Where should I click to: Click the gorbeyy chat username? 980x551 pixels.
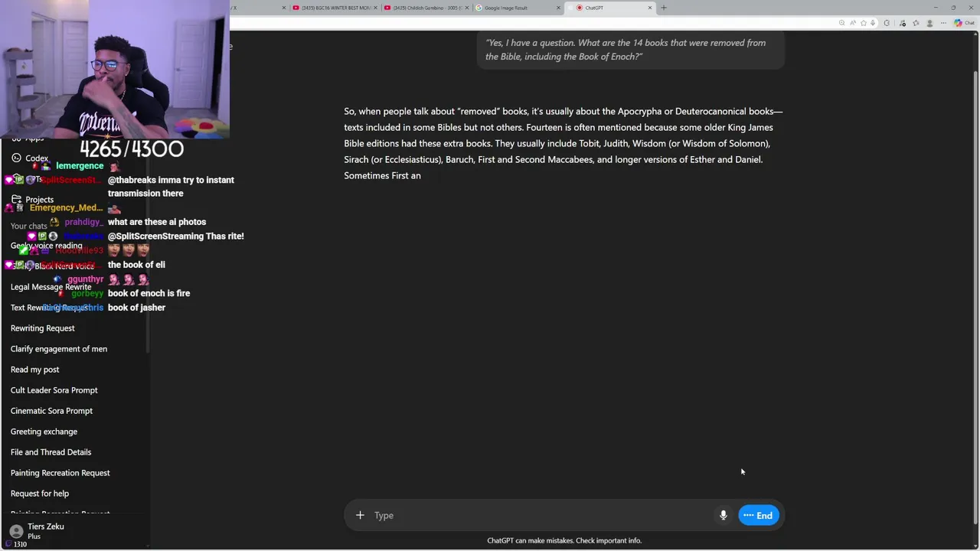pyautogui.click(x=87, y=293)
